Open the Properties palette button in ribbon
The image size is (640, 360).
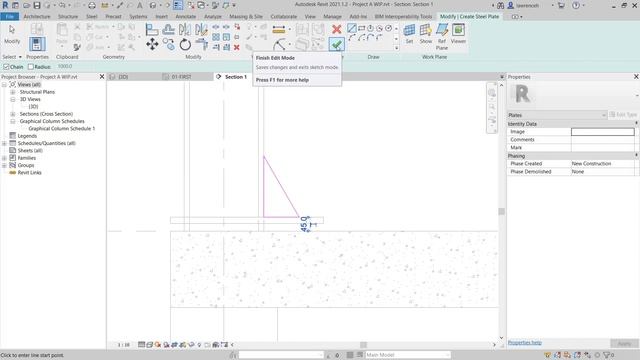37,44
